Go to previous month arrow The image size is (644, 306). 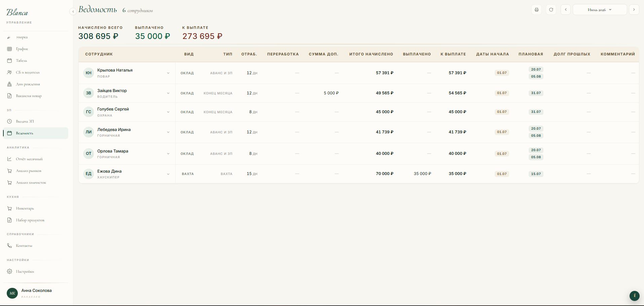point(566,10)
